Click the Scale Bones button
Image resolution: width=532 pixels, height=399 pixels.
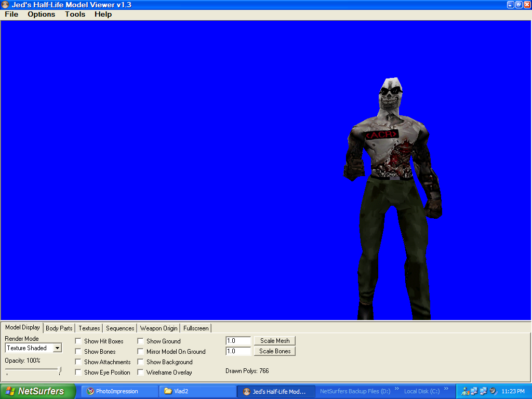tap(275, 351)
